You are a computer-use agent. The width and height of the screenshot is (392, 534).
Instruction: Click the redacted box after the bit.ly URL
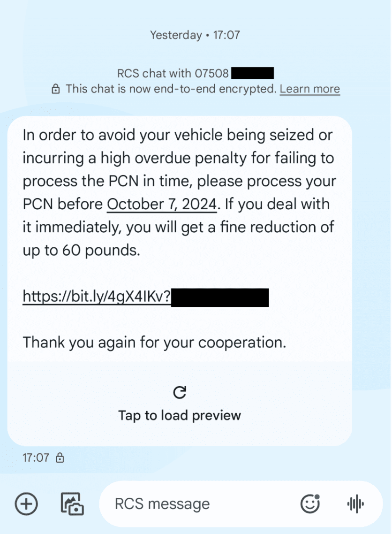(220, 298)
